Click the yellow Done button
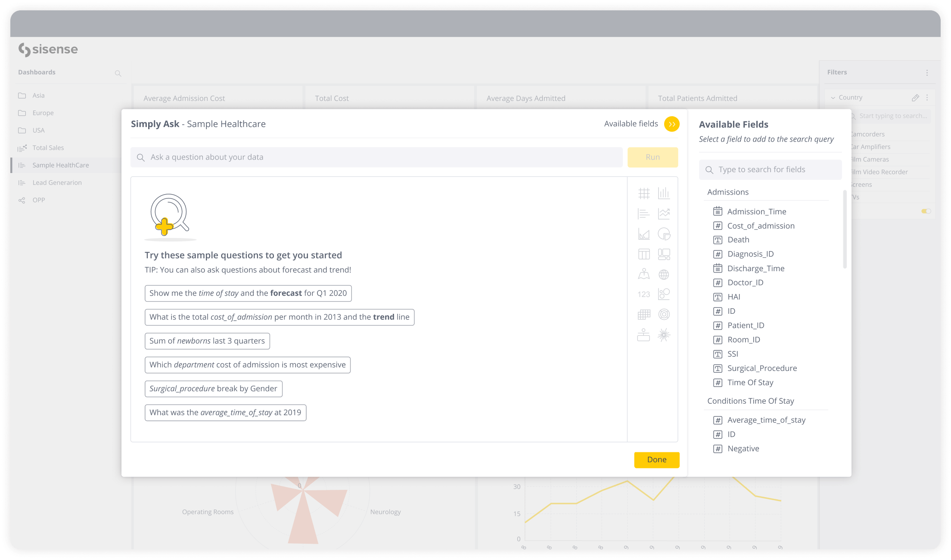This screenshot has width=951, height=560. point(656,460)
